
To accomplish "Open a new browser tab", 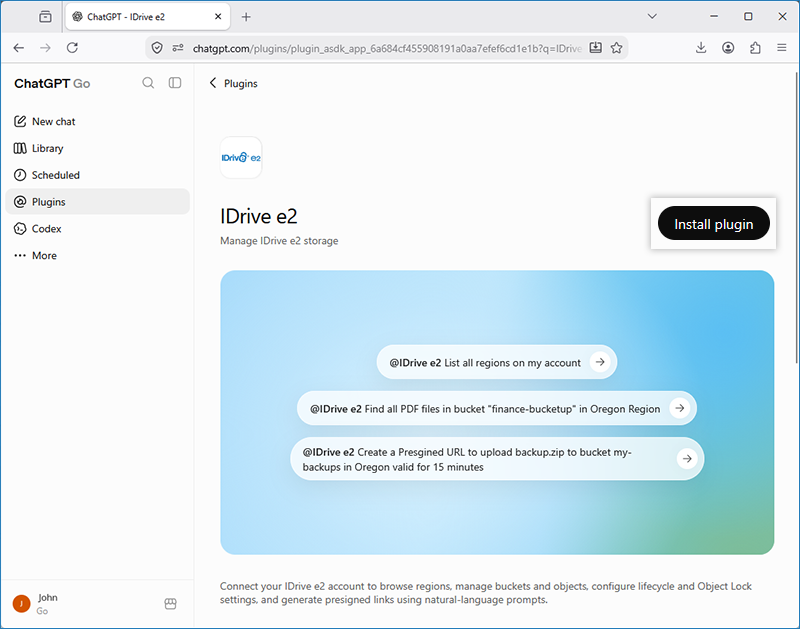I will [246, 17].
